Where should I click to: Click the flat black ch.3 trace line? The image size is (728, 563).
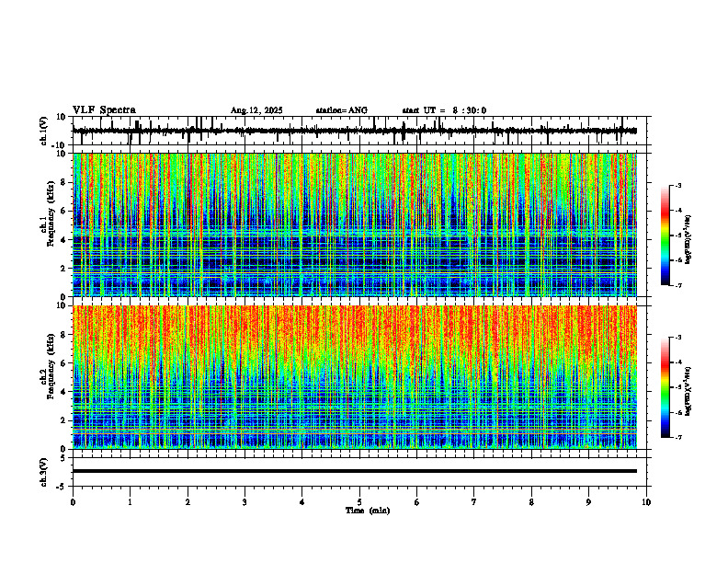click(x=355, y=471)
